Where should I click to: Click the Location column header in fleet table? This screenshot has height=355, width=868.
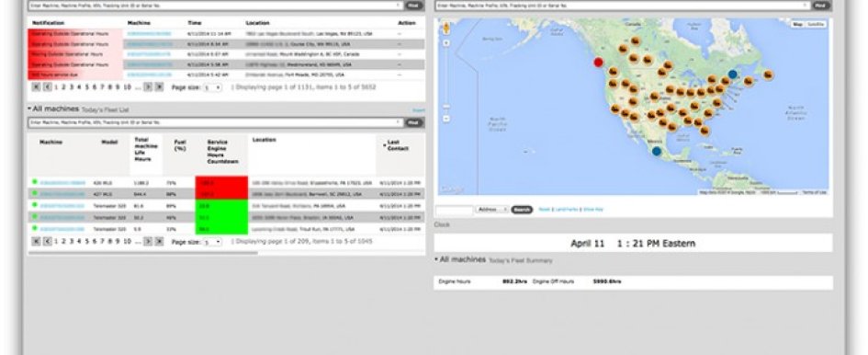(264, 140)
